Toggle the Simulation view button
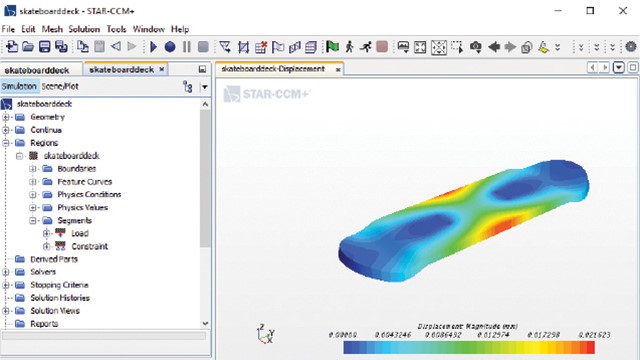This screenshot has width=640, height=360. click(19, 87)
